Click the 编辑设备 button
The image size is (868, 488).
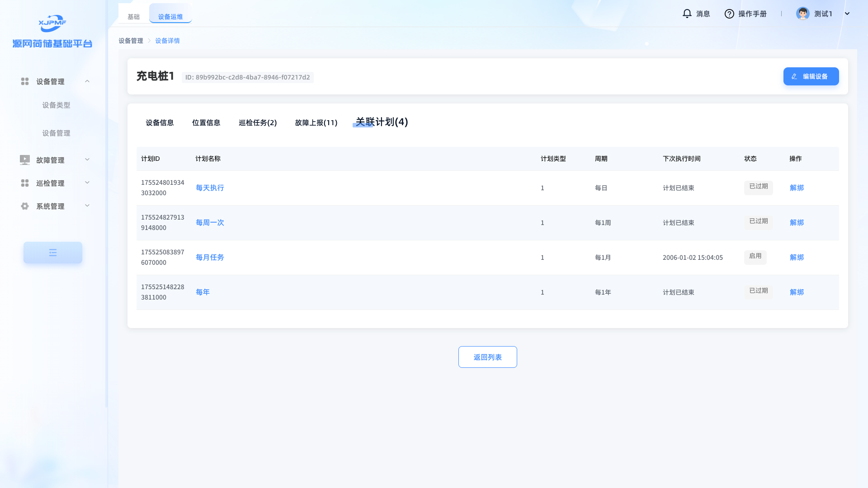tap(811, 76)
